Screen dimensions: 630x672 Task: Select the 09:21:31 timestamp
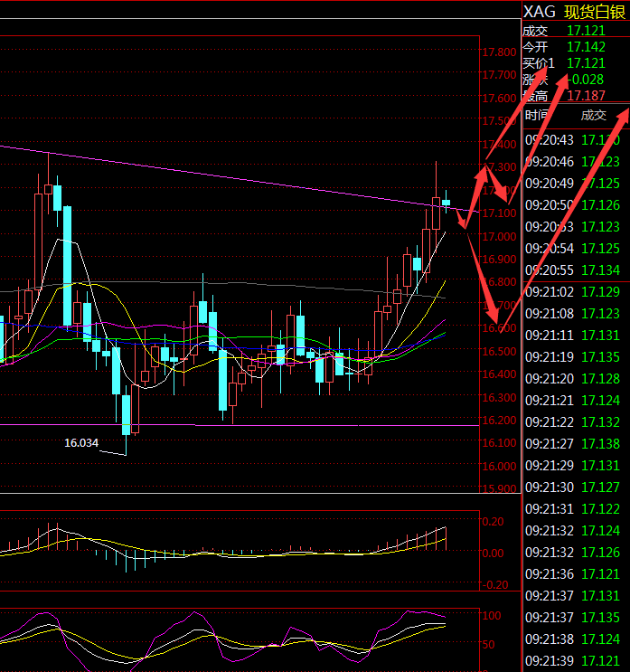click(x=550, y=508)
